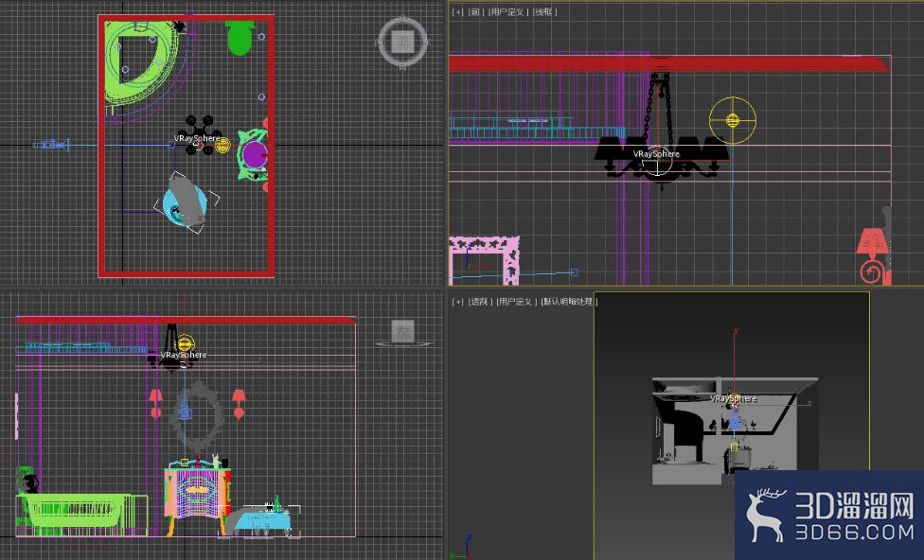The width and height of the screenshot is (924, 560).
Task: Click the shaded room model in Perspective viewport
Action: point(735,431)
